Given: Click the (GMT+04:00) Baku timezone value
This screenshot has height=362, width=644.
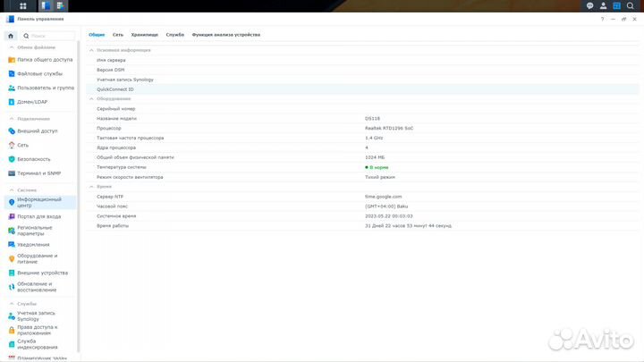Looking at the screenshot, I should tap(386, 206).
